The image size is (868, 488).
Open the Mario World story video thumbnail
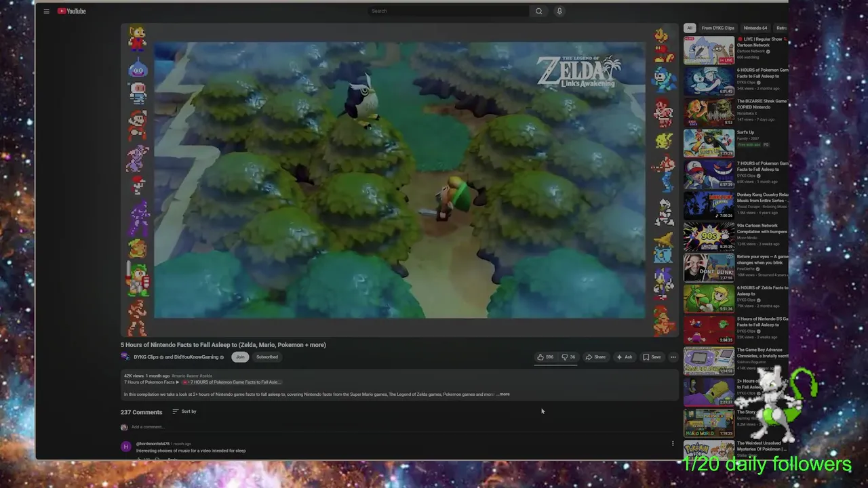click(709, 424)
